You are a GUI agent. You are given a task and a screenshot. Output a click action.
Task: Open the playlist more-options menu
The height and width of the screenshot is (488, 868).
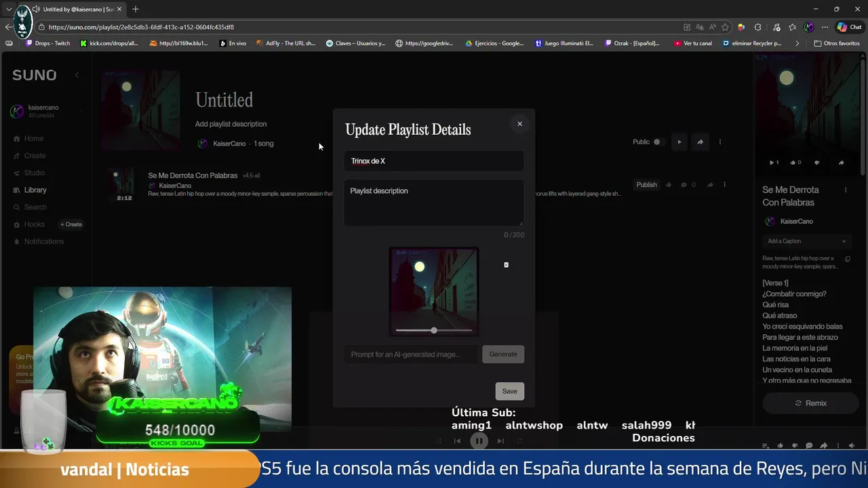pos(720,142)
